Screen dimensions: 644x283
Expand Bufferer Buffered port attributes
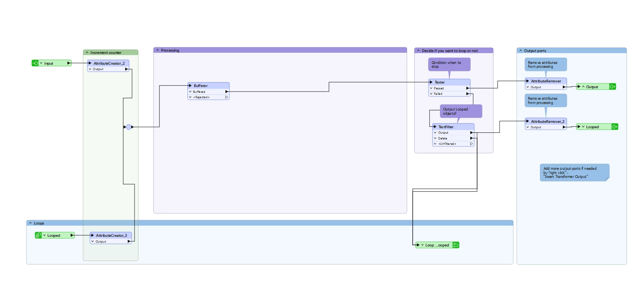pos(190,92)
